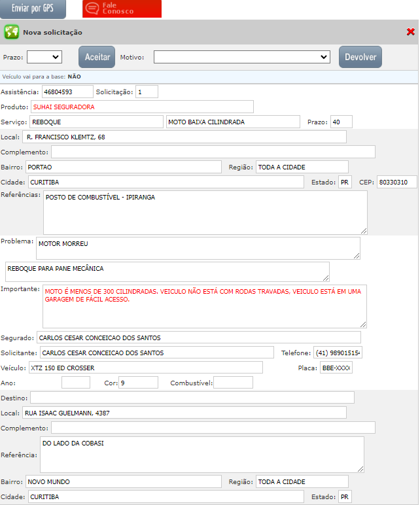The image size is (420, 505).
Task: Click the Assistência field 46804593
Action: pos(67,92)
